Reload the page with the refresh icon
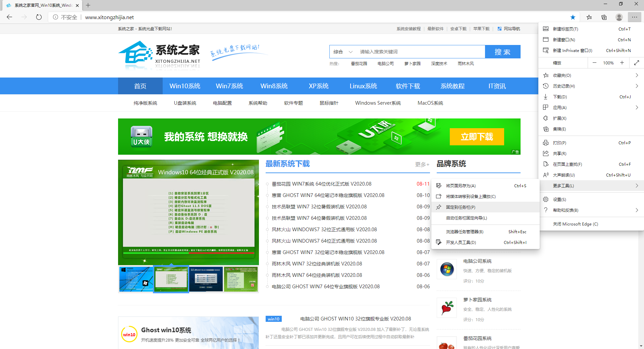This screenshot has height=349, width=644. 39,17
